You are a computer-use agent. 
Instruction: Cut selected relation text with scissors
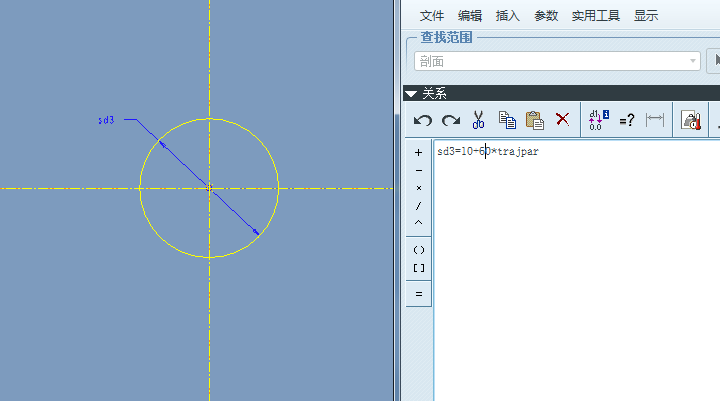[478, 120]
